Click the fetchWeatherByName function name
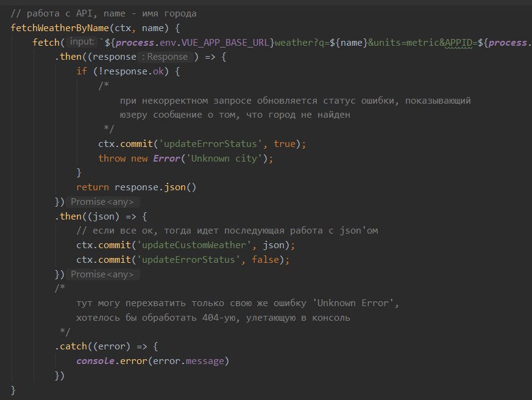Image resolution: width=532 pixels, height=400 pixels. [x=60, y=28]
